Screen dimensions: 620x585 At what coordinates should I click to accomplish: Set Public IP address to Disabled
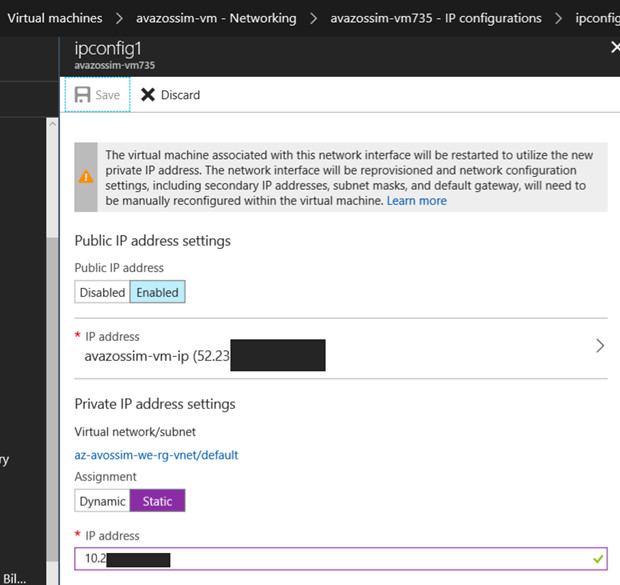[102, 292]
